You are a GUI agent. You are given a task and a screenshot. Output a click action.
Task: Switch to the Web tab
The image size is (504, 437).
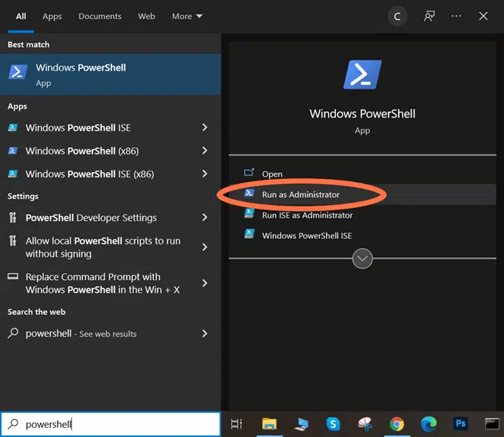click(x=146, y=16)
